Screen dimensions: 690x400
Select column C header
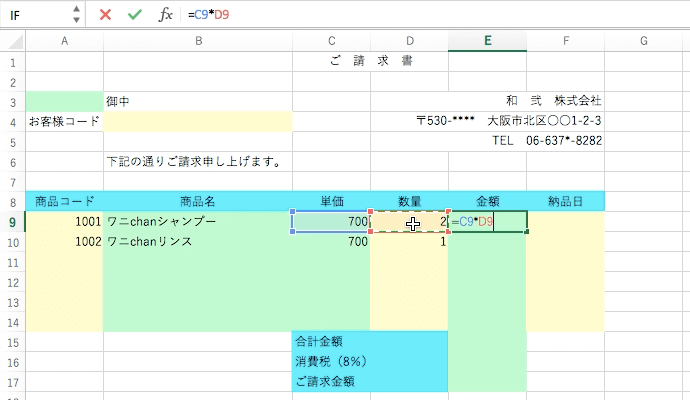coord(332,41)
